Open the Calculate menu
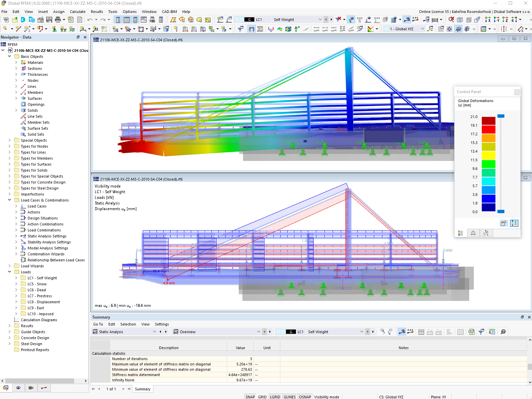Screen dimensions: 532x399 click(x=77, y=12)
